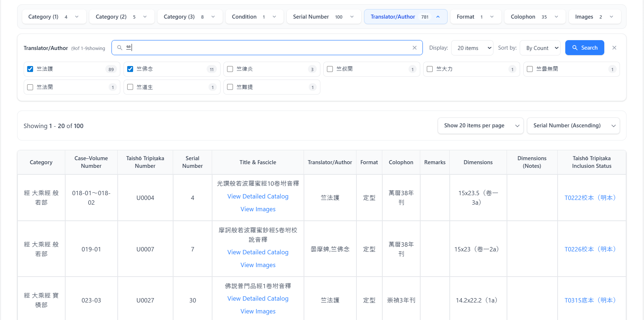This screenshot has height=320, width=644.
Task: Tick the 竺難提 checkbox
Action: click(230, 87)
